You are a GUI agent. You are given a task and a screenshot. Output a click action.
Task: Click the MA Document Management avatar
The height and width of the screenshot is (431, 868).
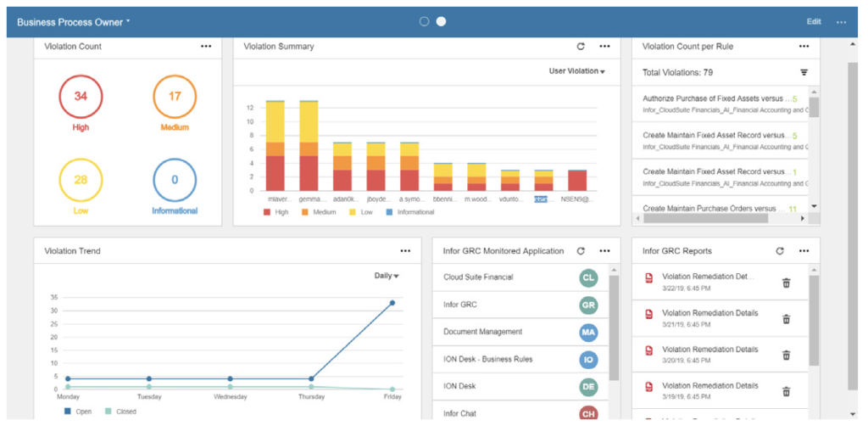coord(589,333)
